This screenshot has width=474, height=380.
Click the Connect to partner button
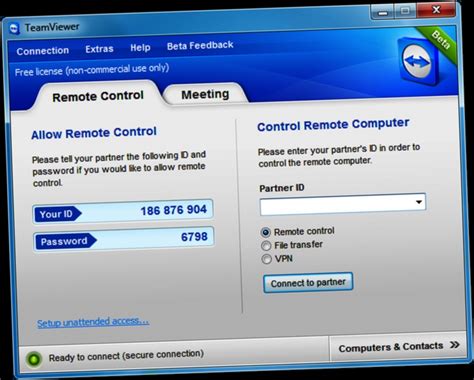coord(308,283)
